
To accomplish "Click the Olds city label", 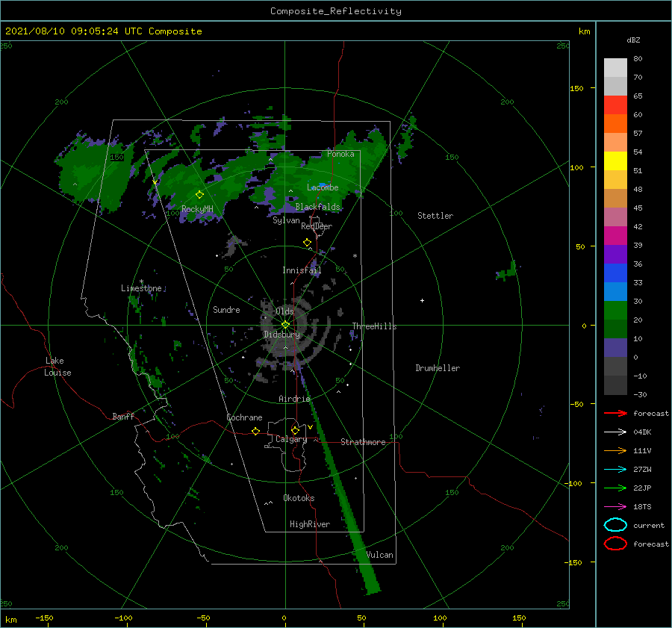I will coord(284,311).
